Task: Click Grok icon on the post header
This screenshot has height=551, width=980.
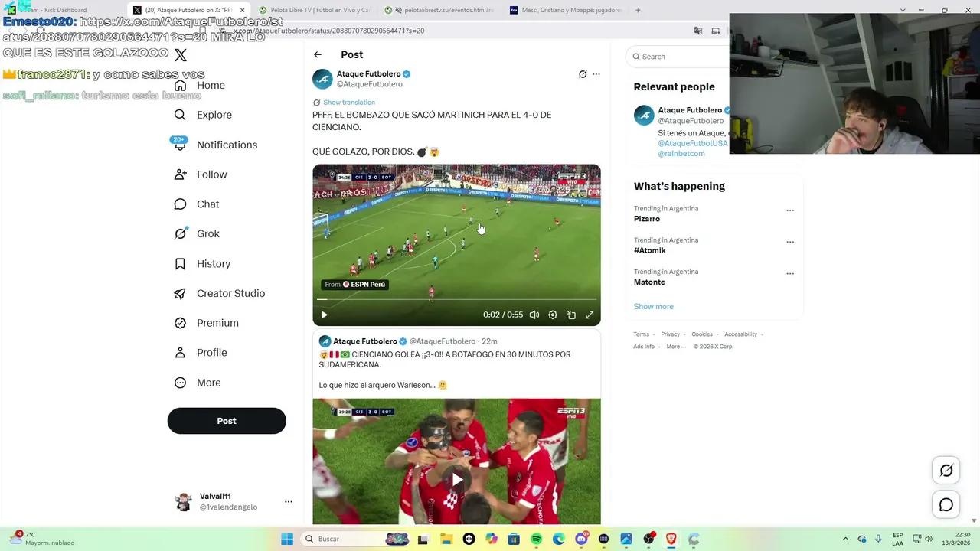Action: (x=583, y=74)
